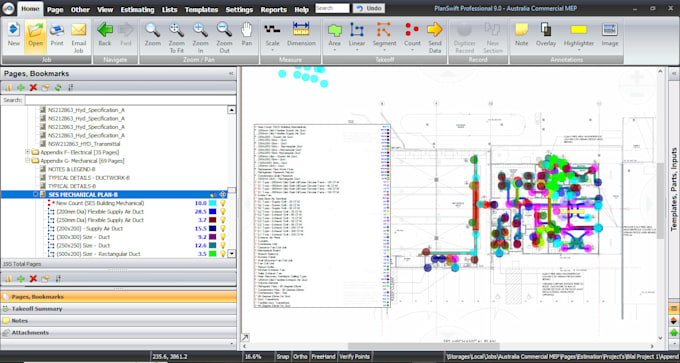
Task: Toggle Ortho in status bar
Action: (x=300, y=356)
